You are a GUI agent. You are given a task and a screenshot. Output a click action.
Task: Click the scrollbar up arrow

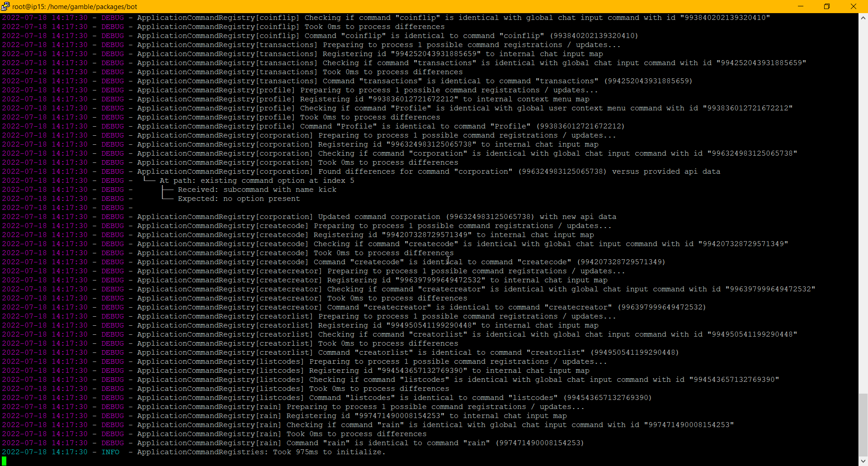863,18
